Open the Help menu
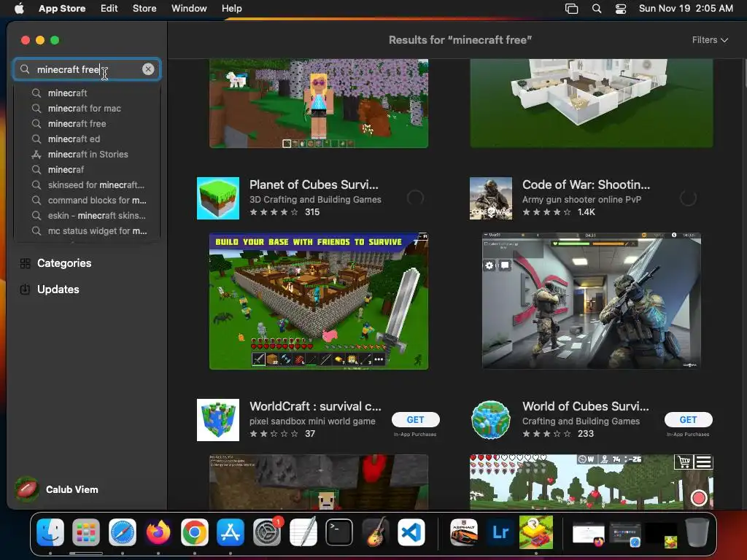The image size is (747, 560). (231, 8)
